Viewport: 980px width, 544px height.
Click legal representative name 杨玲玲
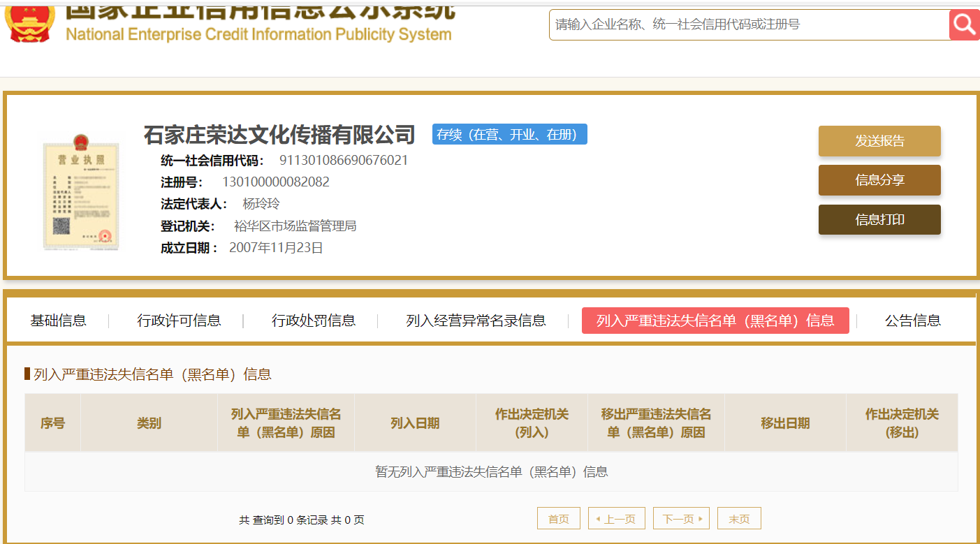(x=261, y=204)
